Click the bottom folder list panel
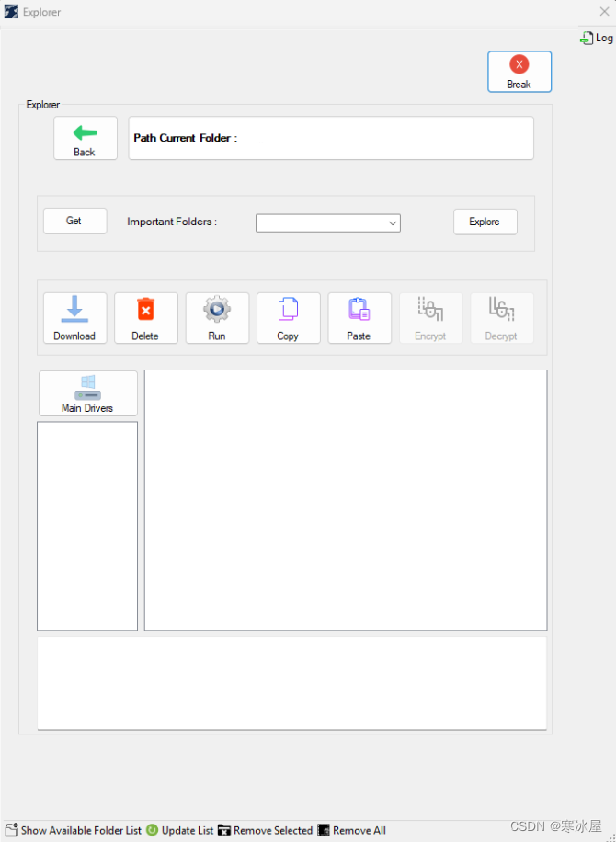The image size is (616, 842). click(292, 683)
